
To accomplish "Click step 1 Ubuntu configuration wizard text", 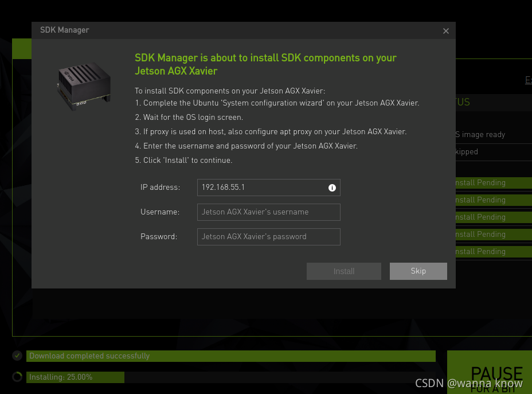I will (x=277, y=103).
